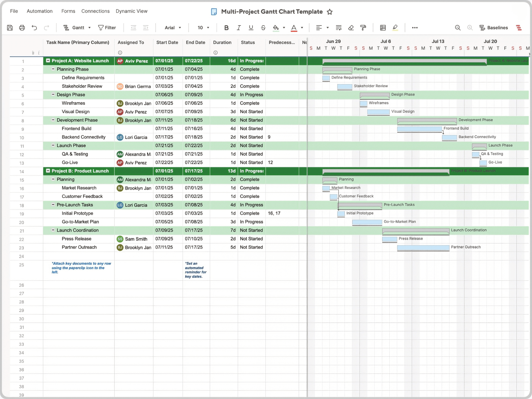Toggle bold formatting
532x399 pixels.
click(226, 28)
